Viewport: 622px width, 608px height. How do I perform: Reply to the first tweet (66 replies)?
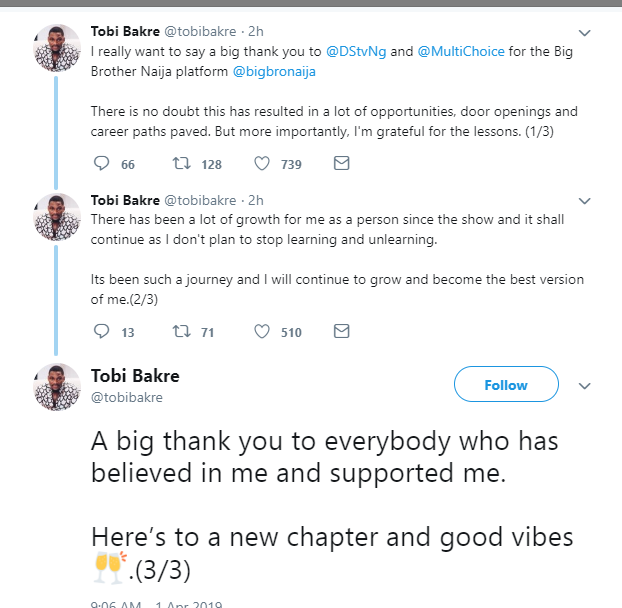tap(101, 163)
